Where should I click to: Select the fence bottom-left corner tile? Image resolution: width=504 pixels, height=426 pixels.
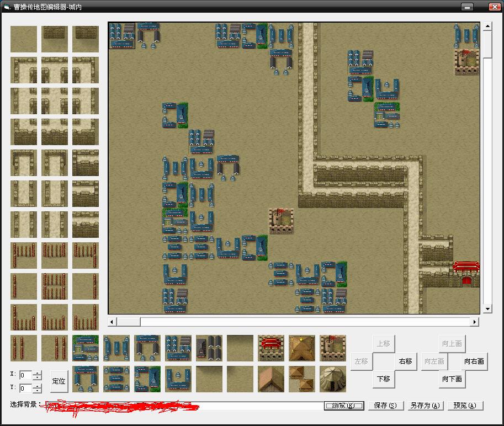24,317
